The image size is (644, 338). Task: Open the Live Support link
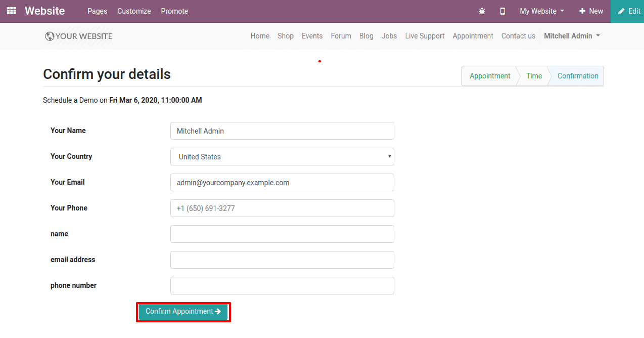pos(425,36)
